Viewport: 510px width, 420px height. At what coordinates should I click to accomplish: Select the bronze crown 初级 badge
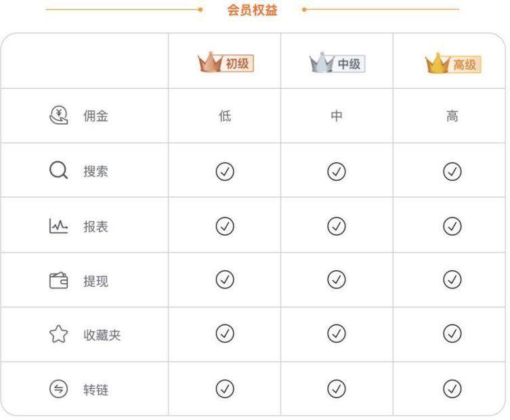[x=226, y=62]
